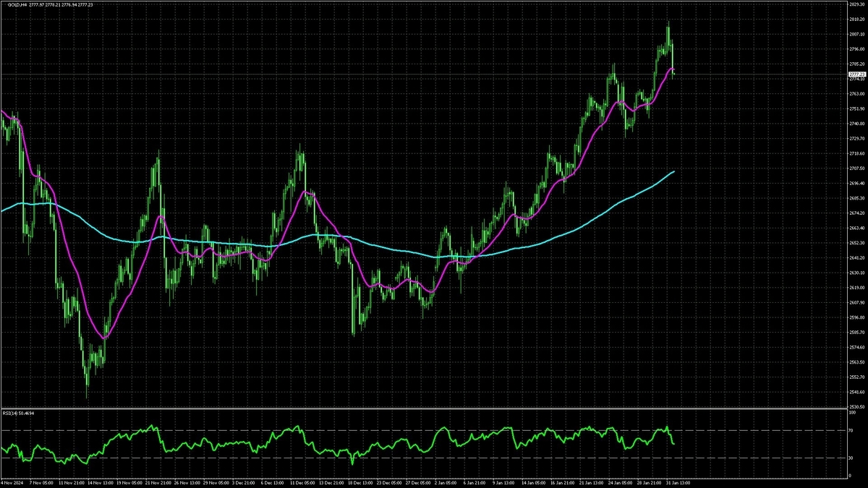Click the time axis label 2 Jan 05:00
Viewport: 868px width, 488px height.
[x=446, y=482]
